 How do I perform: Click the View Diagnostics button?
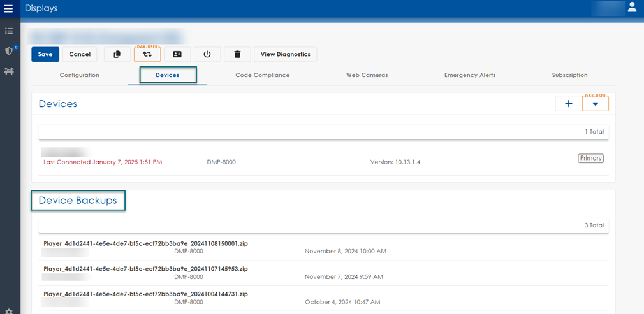coord(285,55)
